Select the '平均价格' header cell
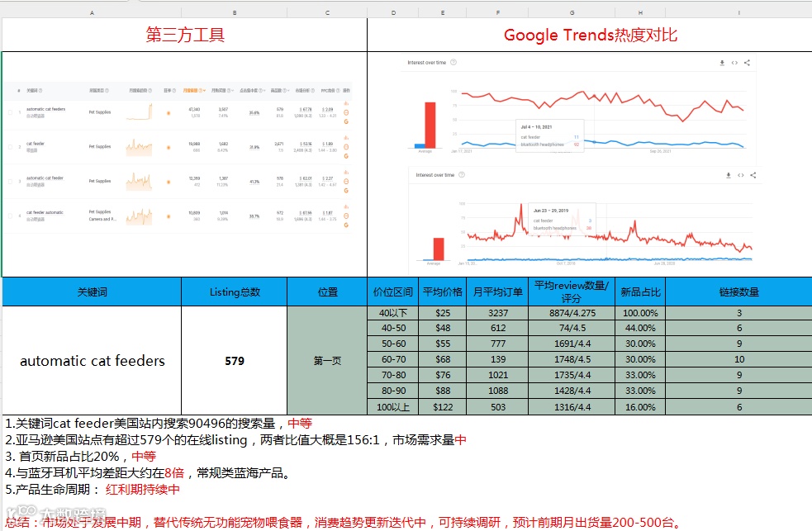The height and width of the screenshot is (531, 812). 443,292
